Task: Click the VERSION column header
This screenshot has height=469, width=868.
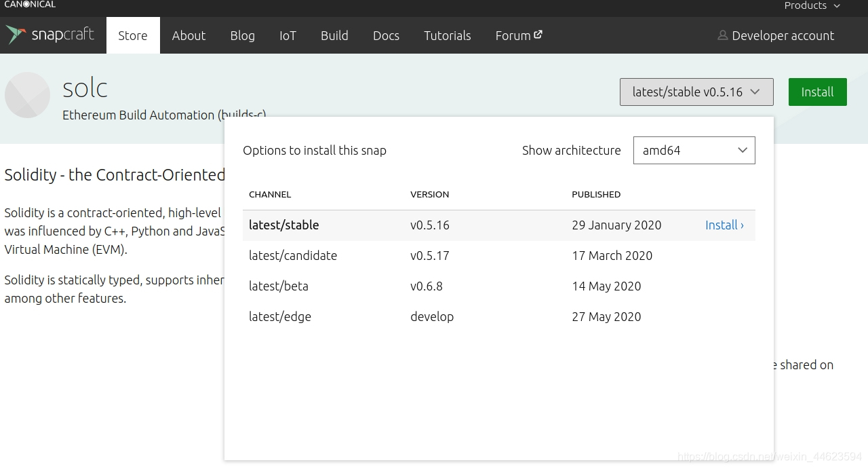Action: coord(430,194)
